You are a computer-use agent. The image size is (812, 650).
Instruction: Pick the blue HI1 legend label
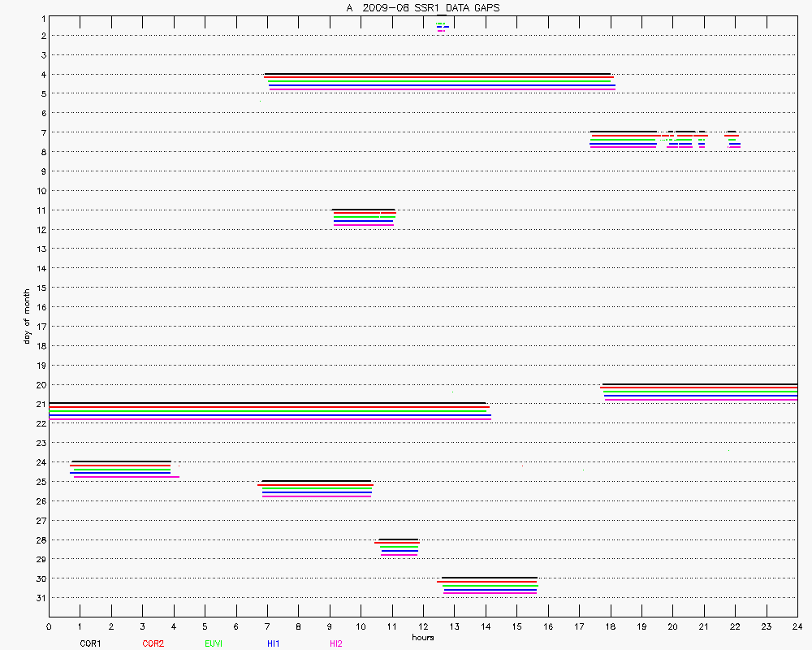pos(274,643)
